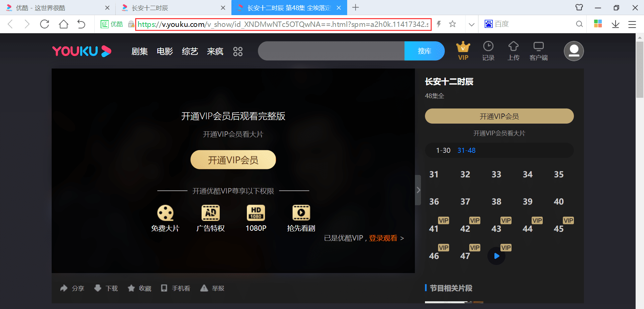Click the upload icon in header
This screenshot has width=644, height=309.
513,47
